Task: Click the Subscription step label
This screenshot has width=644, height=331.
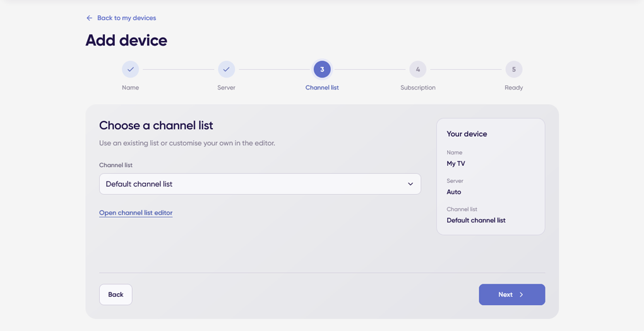Action: 418,88
